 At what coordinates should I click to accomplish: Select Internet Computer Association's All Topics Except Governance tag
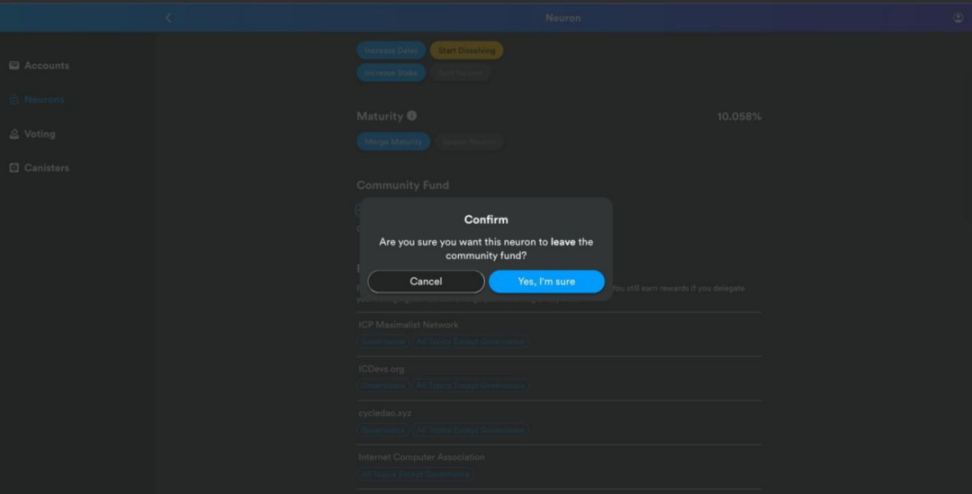pos(415,474)
